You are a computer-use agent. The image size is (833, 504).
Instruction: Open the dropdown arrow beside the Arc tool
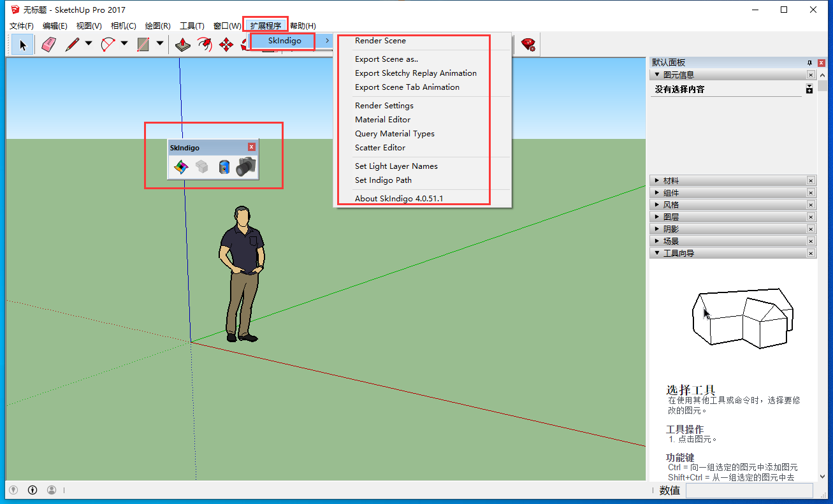point(124,45)
